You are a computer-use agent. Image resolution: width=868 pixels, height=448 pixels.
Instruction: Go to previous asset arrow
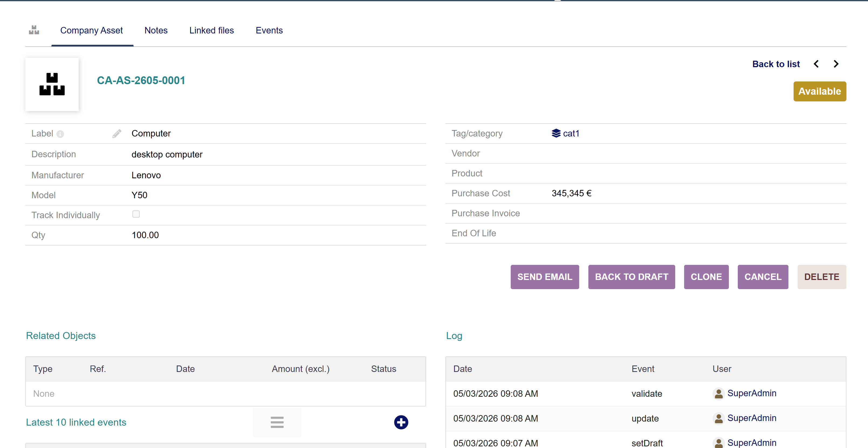coord(816,64)
